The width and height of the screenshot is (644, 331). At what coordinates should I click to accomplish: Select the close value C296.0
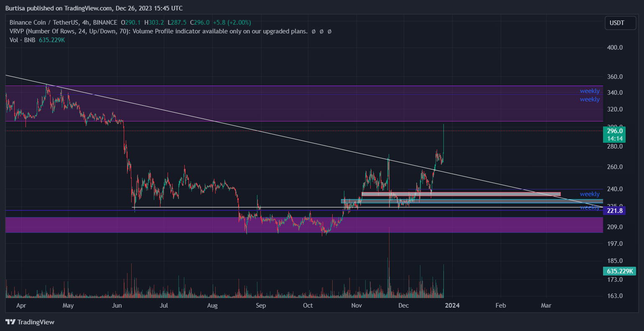pos(200,23)
